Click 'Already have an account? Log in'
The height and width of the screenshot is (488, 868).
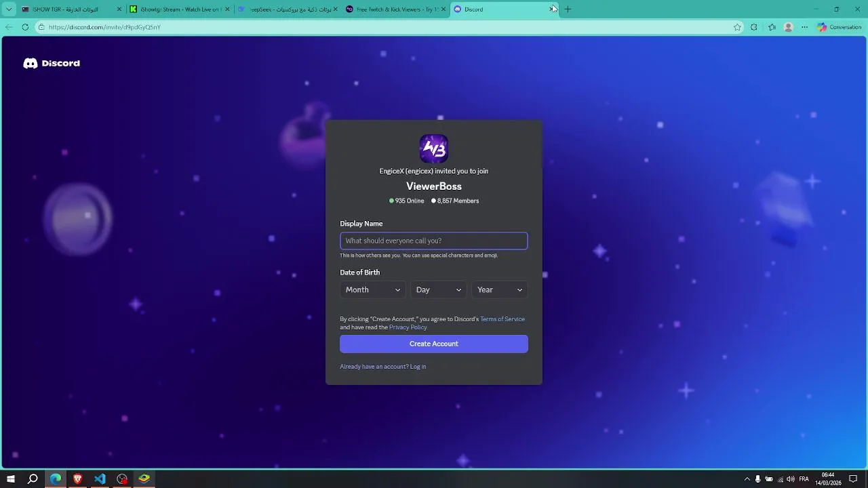pos(383,367)
